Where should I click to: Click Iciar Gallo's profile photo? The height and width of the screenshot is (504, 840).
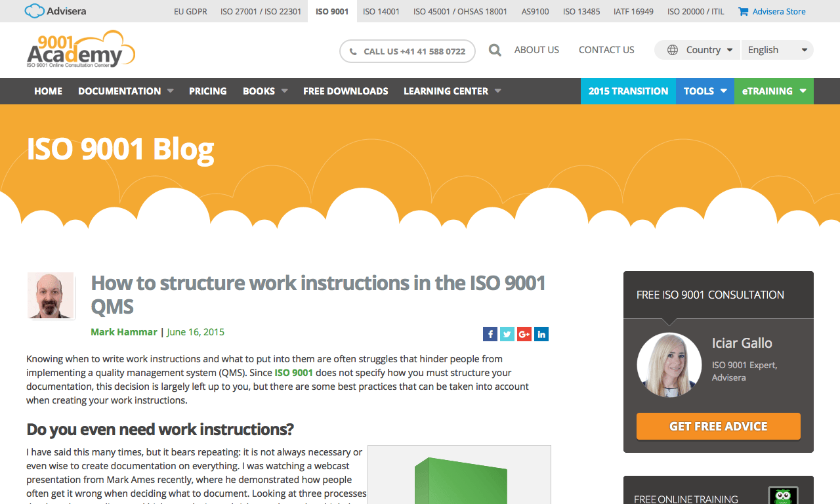[x=669, y=365]
